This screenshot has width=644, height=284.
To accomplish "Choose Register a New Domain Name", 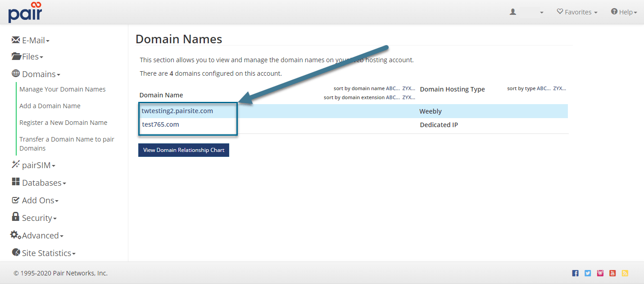I will click(63, 123).
